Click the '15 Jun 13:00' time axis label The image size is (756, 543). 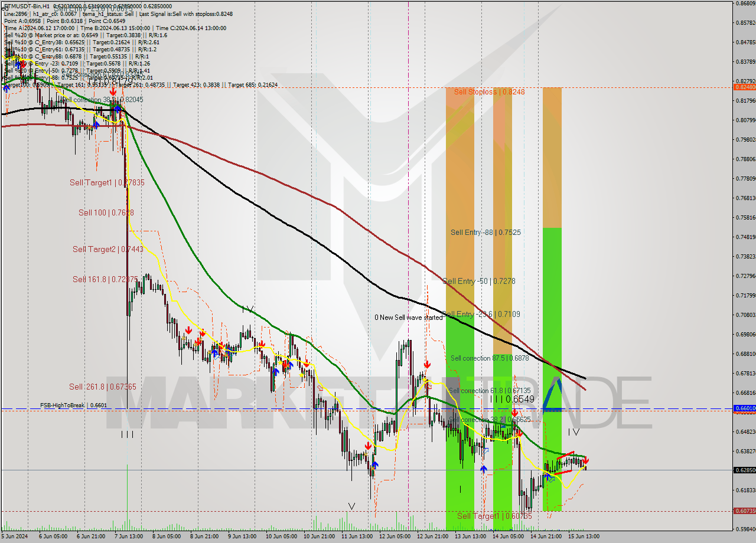click(x=584, y=537)
